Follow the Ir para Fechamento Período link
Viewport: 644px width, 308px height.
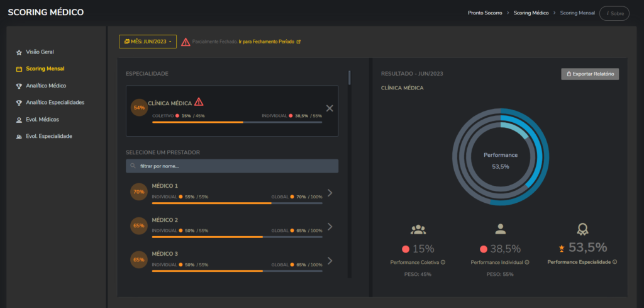(267, 42)
